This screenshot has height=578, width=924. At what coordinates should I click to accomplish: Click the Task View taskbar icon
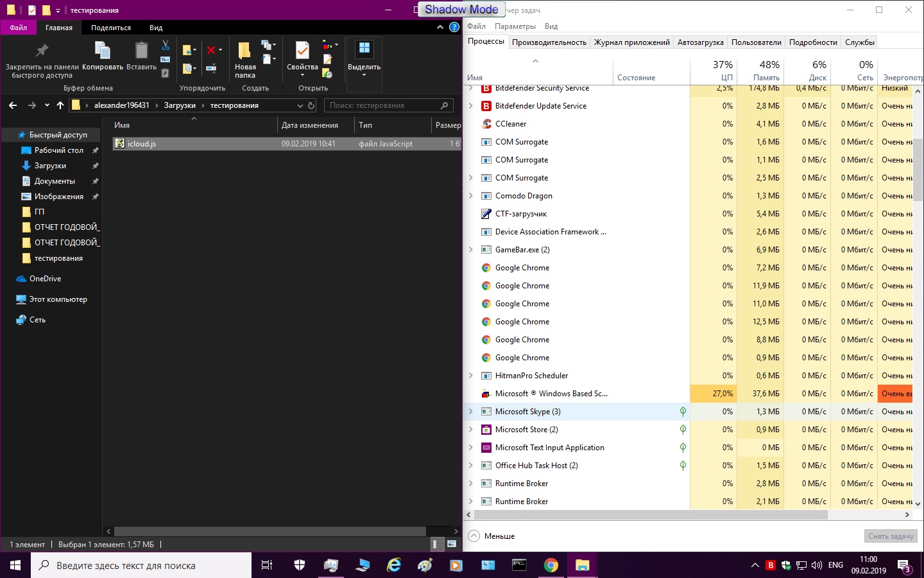267,565
